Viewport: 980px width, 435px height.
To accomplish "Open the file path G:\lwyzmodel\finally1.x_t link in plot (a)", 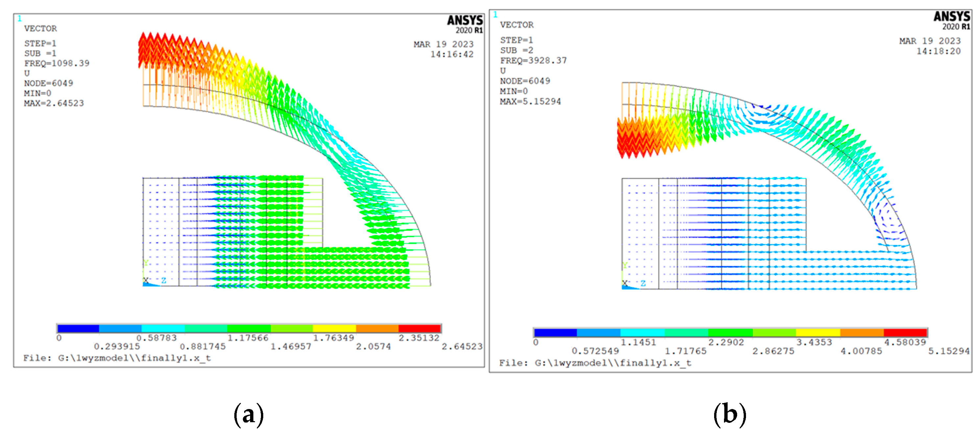I will 141,357.
